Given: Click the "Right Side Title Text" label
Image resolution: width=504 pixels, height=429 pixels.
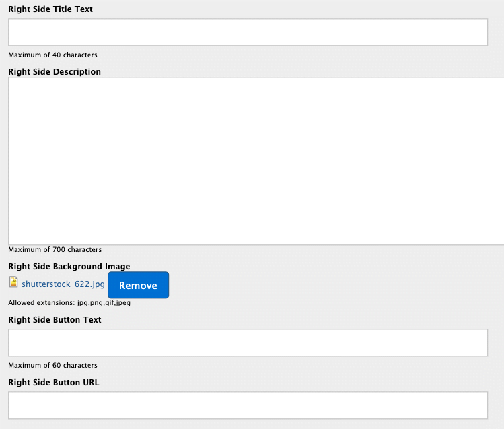Looking at the screenshot, I should click(x=50, y=9).
